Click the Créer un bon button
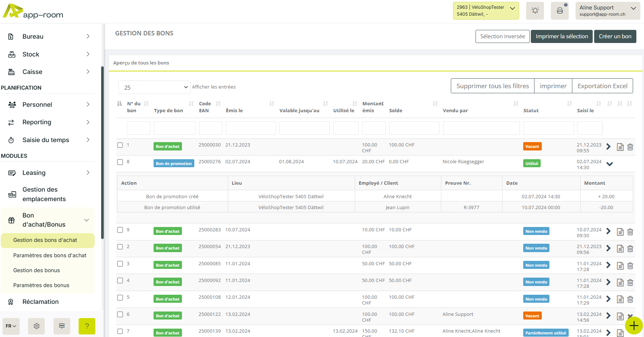The width and height of the screenshot is (644, 337). [615, 36]
